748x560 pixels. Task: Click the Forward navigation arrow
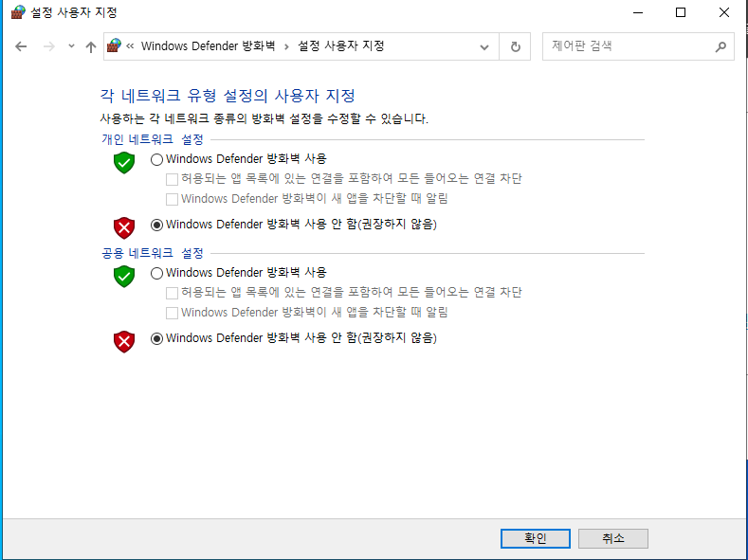click(48, 46)
